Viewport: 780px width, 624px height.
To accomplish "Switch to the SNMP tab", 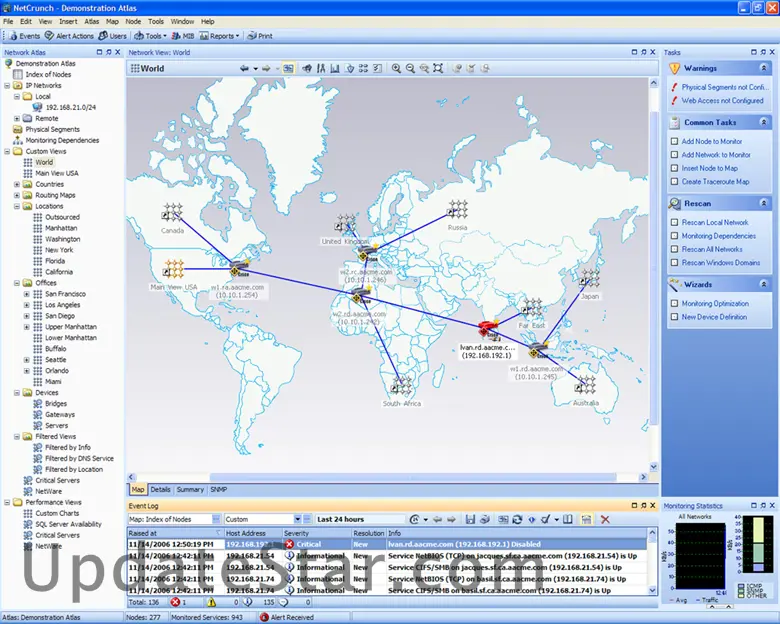I will (218, 490).
